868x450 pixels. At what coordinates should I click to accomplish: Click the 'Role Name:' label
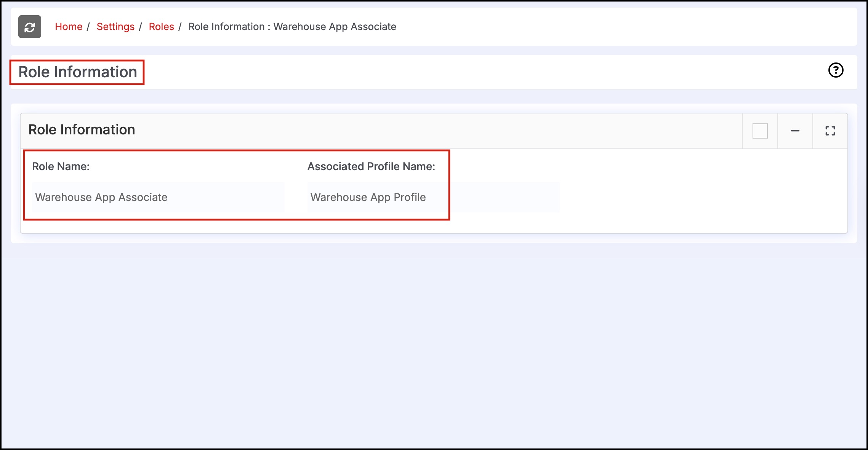(61, 166)
